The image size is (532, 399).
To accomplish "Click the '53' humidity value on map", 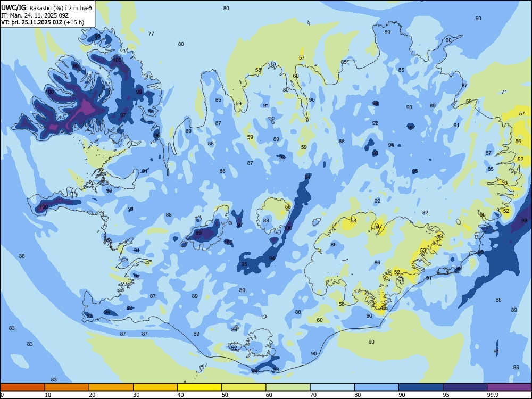I will (423, 251).
